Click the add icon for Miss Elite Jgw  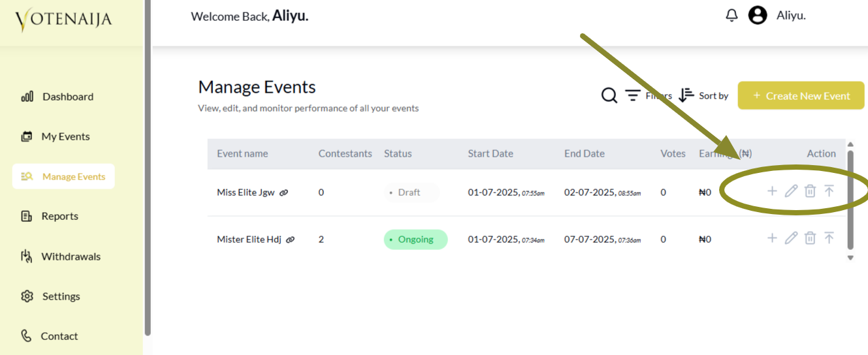(x=772, y=191)
